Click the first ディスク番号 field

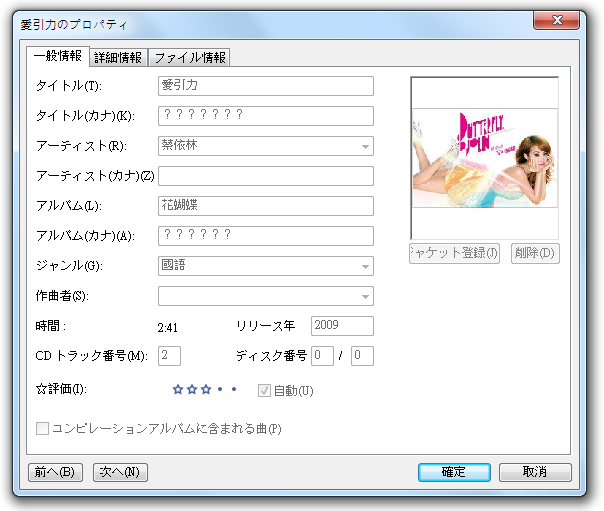322,356
